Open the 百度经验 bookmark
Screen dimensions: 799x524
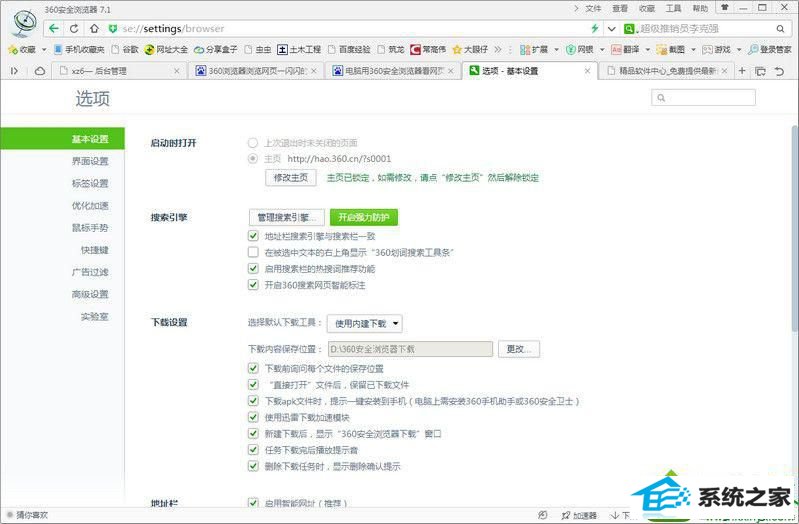click(x=349, y=49)
